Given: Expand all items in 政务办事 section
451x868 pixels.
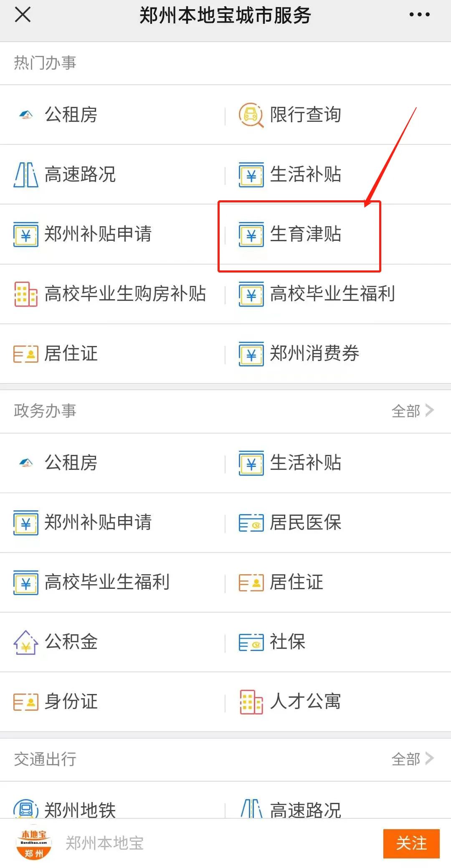Looking at the screenshot, I should point(412,411).
